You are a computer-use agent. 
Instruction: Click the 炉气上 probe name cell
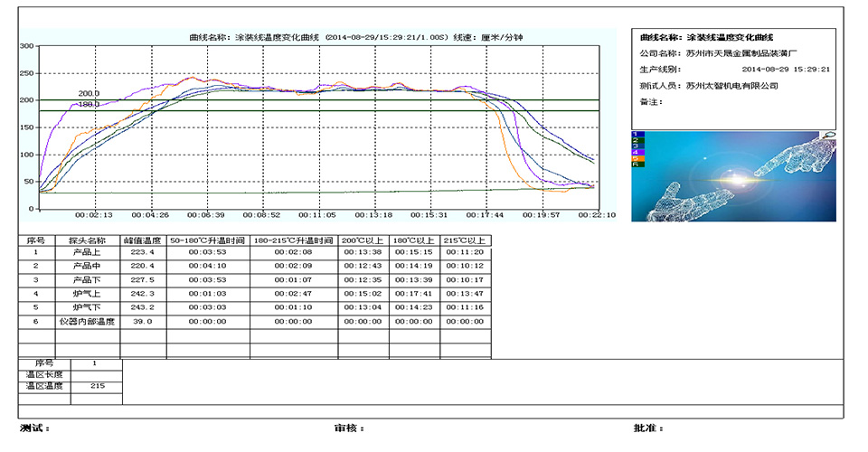click(87, 294)
